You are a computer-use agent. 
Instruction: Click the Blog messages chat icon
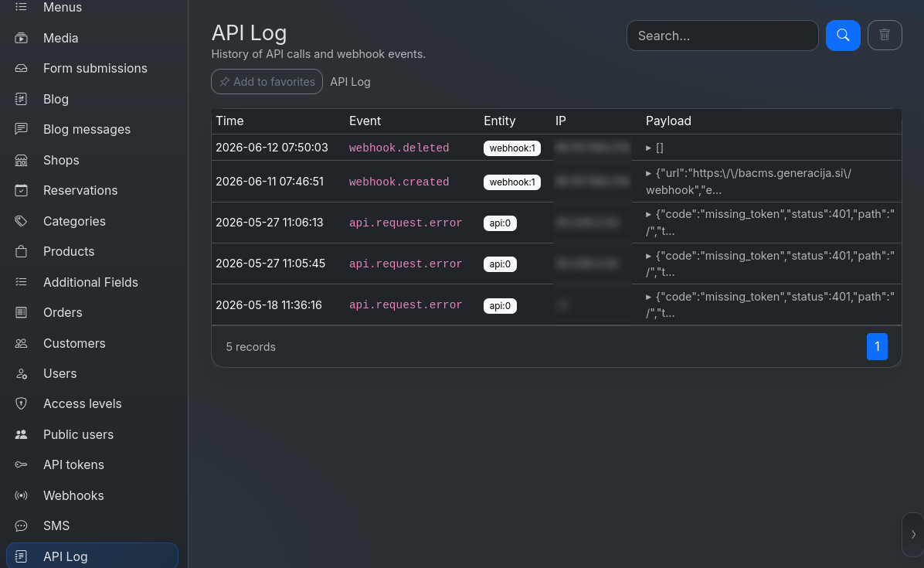coord(21,129)
